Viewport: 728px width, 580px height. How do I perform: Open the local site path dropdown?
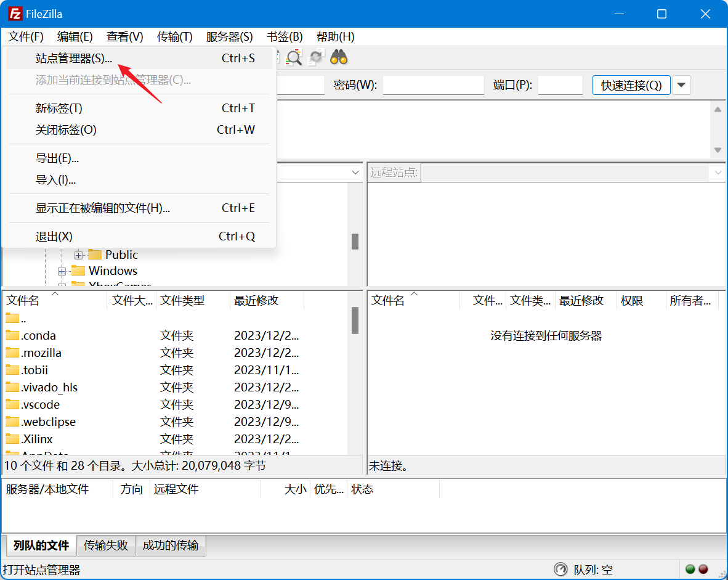(355, 173)
